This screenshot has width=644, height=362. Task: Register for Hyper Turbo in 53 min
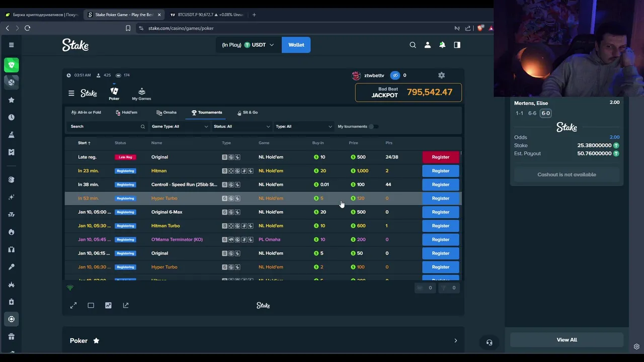[x=441, y=198]
